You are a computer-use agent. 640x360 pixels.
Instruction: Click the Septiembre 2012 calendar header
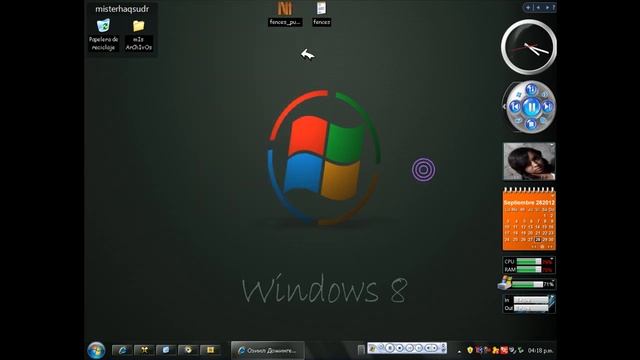pos(529,202)
